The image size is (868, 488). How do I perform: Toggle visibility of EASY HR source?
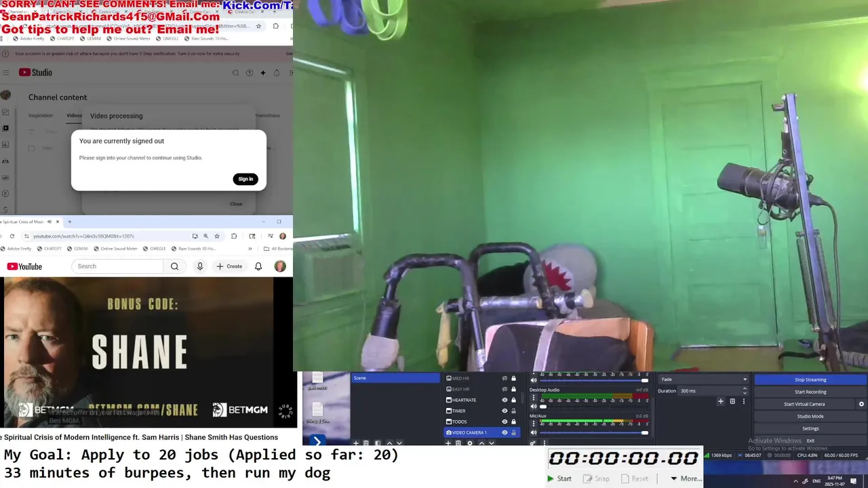click(505, 389)
